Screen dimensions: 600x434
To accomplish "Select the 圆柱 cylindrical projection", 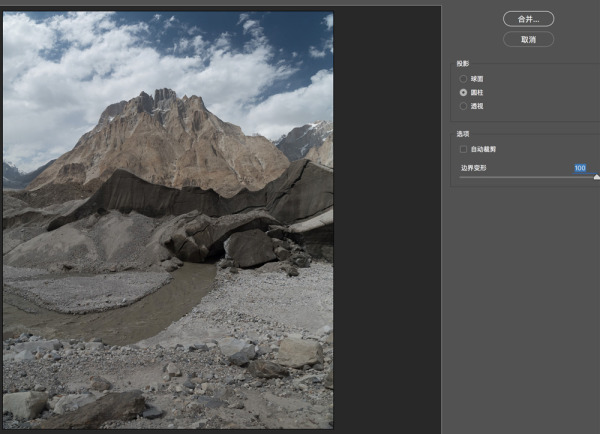I will point(463,93).
